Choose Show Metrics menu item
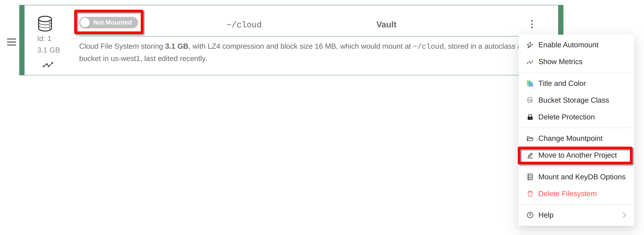 [560, 62]
